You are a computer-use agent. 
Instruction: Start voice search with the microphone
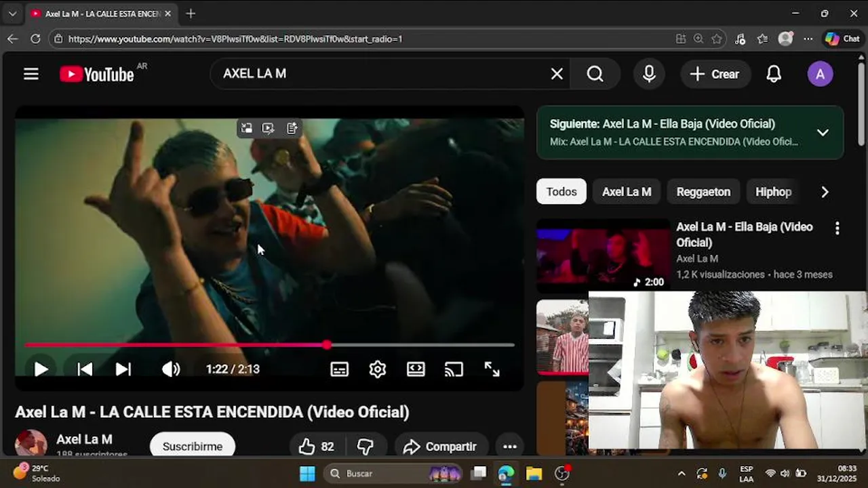pos(649,74)
